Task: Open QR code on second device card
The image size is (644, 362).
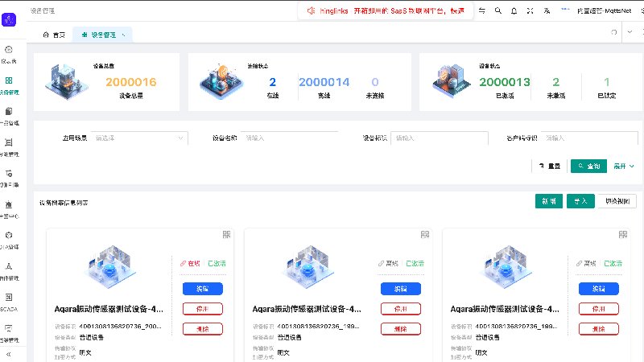Action: point(425,234)
